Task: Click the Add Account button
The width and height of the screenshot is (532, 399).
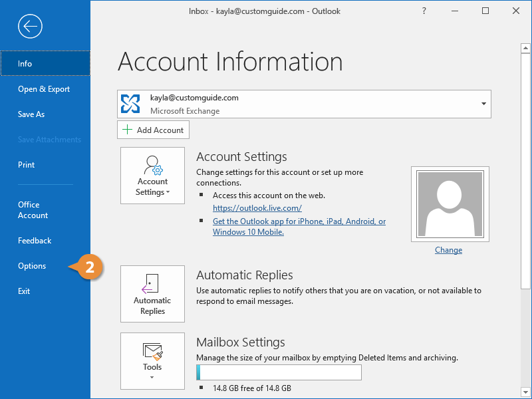Action: pyautogui.click(x=153, y=129)
